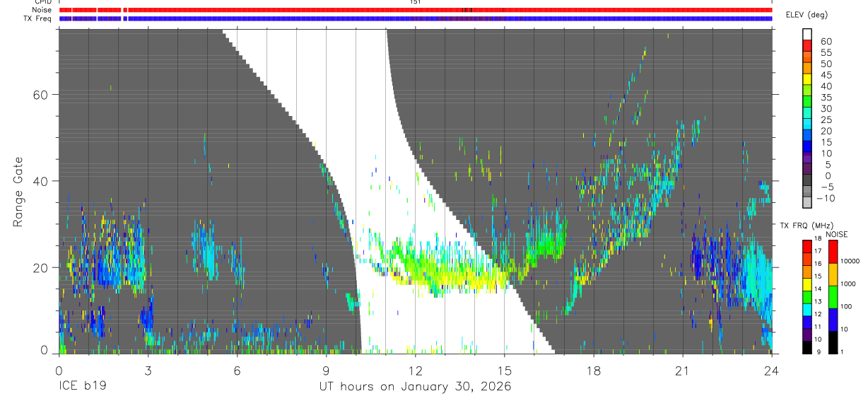Click the 'Range Gate' y-axis label
The image size is (868, 401).
click(18, 192)
